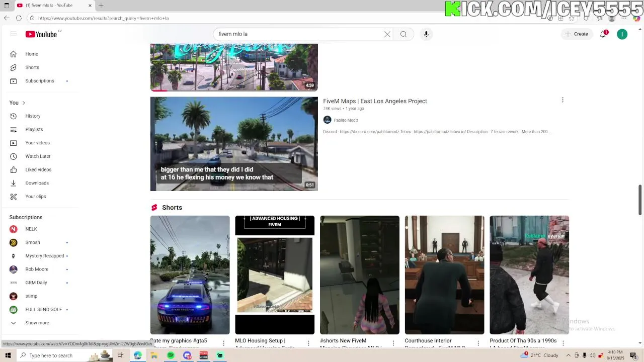Open options for 'Rate my graphics' short
The height and width of the screenshot is (362, 644).
coord(224,343)
